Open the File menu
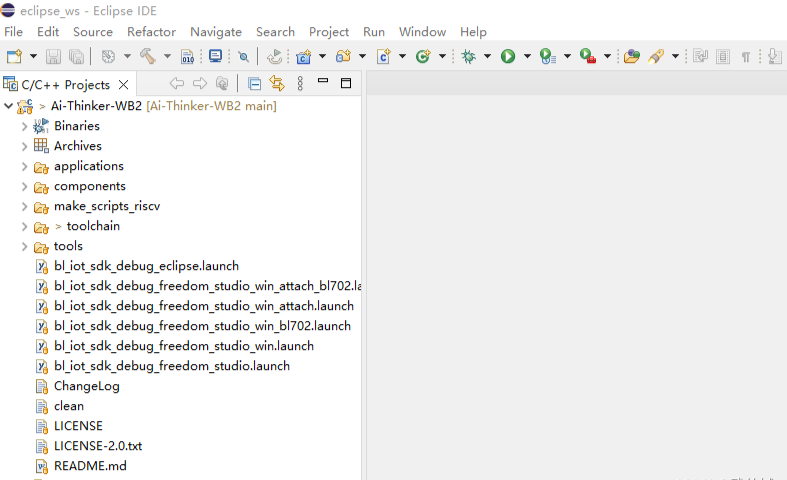 14,32
